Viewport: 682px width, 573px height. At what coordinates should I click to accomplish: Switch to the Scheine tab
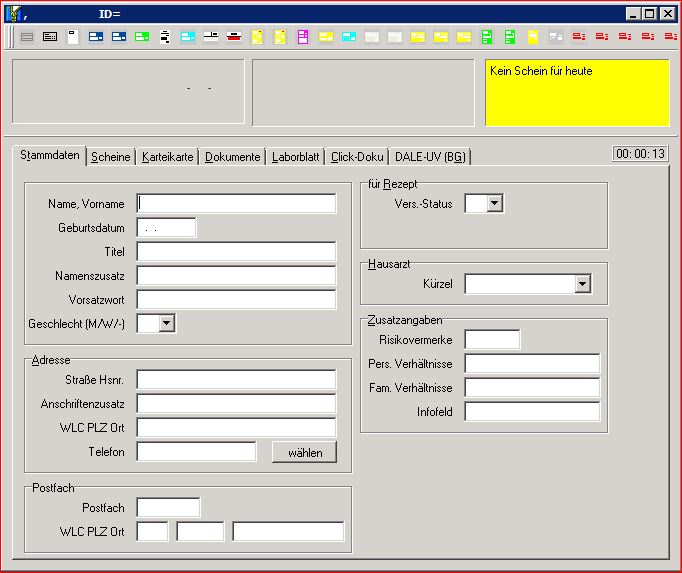[110, 157]
